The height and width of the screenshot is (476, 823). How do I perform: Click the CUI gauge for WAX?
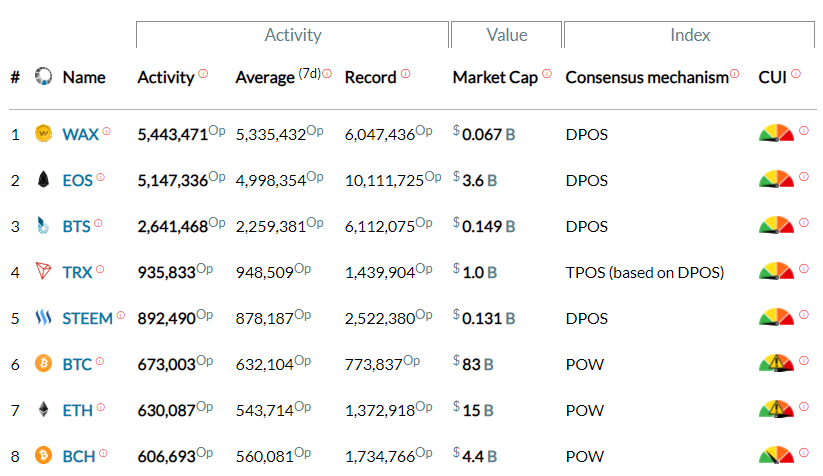(x=776, y=133)
